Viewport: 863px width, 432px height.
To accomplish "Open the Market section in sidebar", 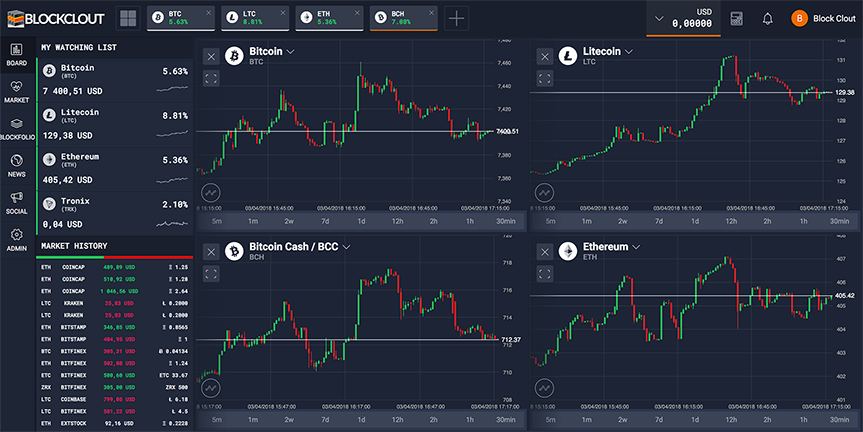I will coord(17,92).
